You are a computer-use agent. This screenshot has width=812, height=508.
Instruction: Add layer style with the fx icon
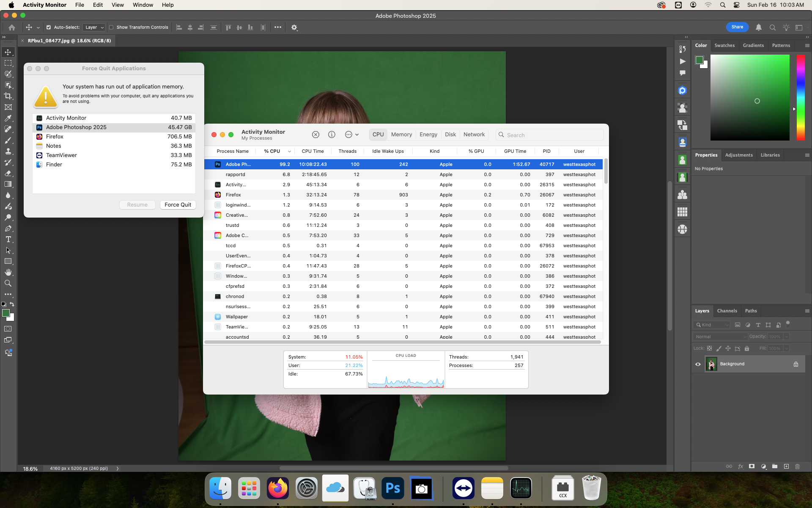tap(741, 466)
